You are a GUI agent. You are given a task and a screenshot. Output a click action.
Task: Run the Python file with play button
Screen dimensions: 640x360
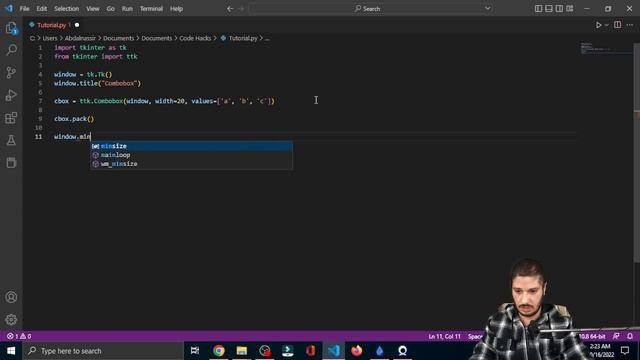click(x=598, y=25)
